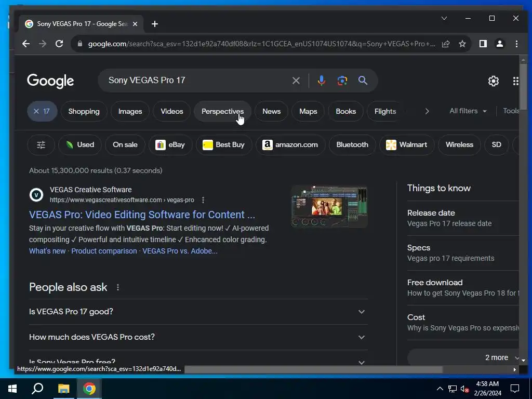Open the Product comparison sitelink
Viewport: 532px width, 399px height.
tap(104, 251)
